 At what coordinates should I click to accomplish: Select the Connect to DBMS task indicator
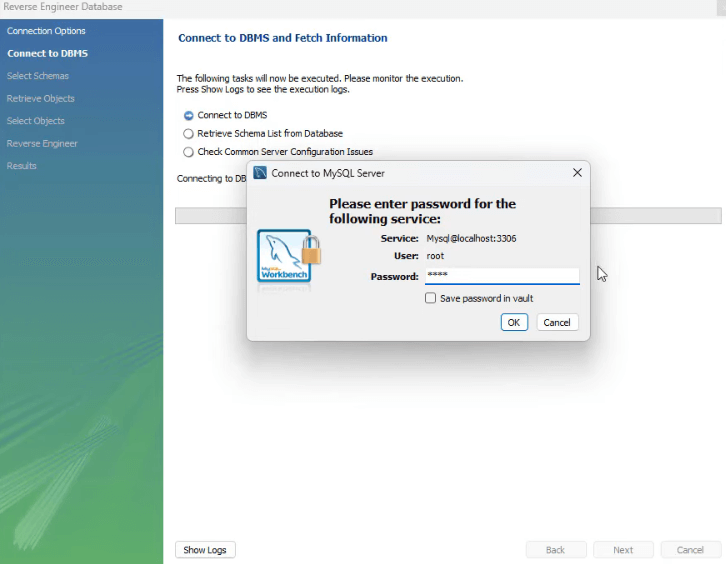pyautogui.click(x=188, y=115)
